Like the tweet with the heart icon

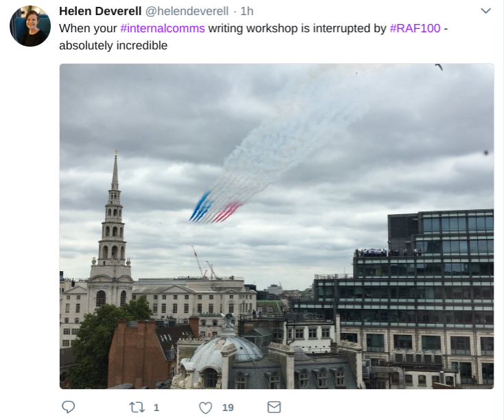pyautogui.click(x=205, y=408)
